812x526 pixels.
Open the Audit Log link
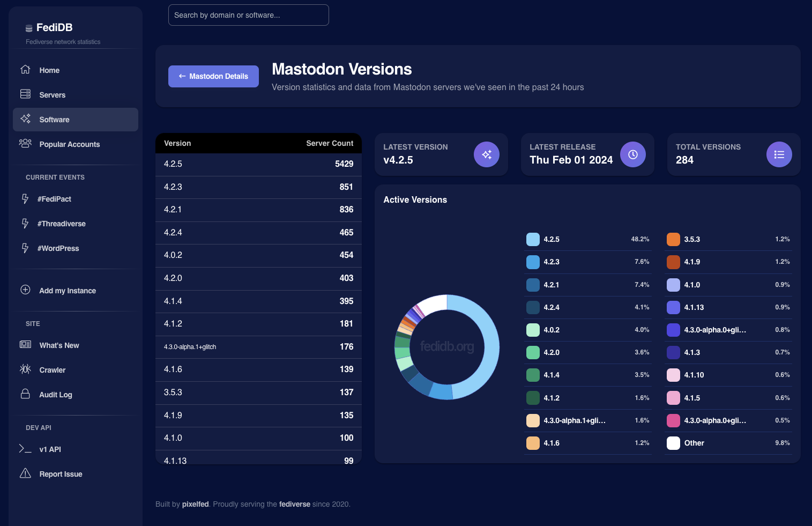76,395
